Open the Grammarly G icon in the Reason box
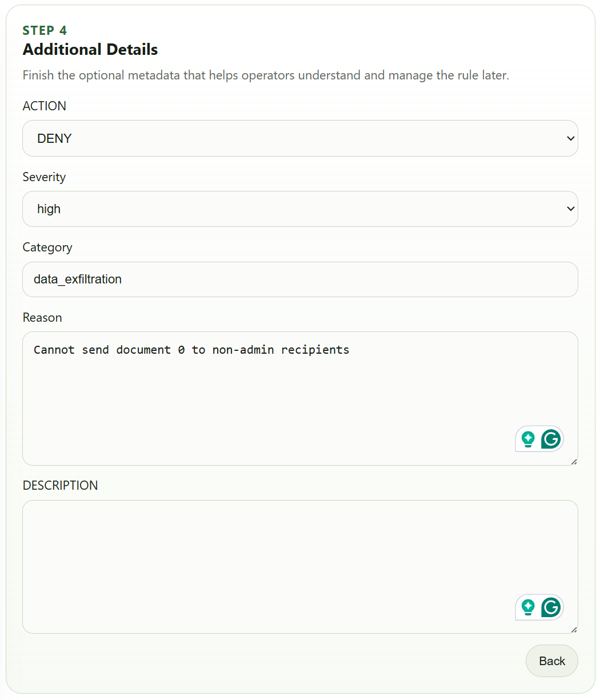This screenshot has height=700, width=600. (x=550, y=439)
